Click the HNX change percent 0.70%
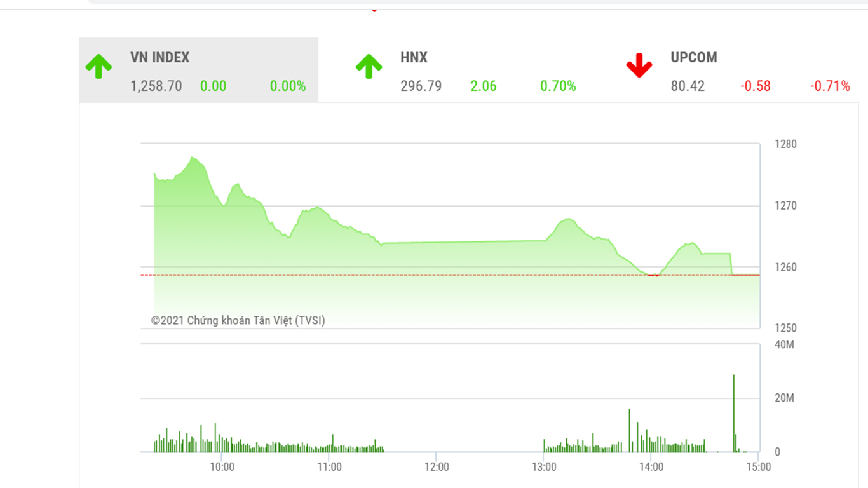The height and width of the screenshot is (488, 868). pyautogui.click(x=558, y=86)
